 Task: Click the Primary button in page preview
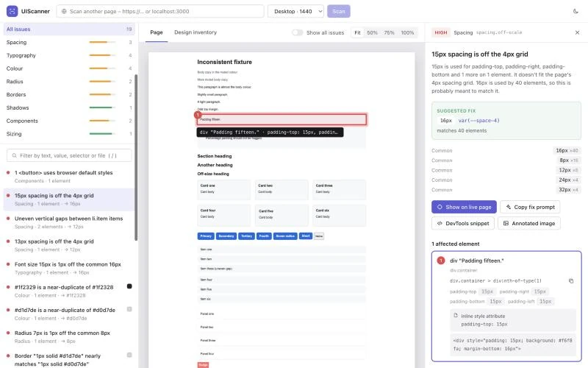[x=206, y=236]
